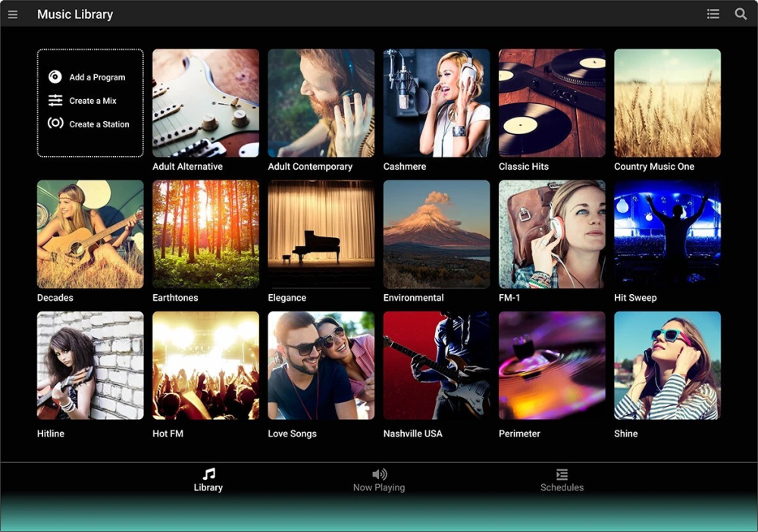Switch to the Schedules tab
This screenshot has height=532, width=758.
pyautogui.click(x=562, y=481)
